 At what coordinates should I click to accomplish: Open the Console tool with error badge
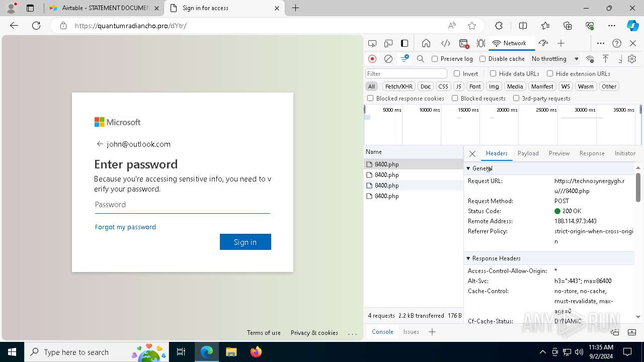[464, 43]
